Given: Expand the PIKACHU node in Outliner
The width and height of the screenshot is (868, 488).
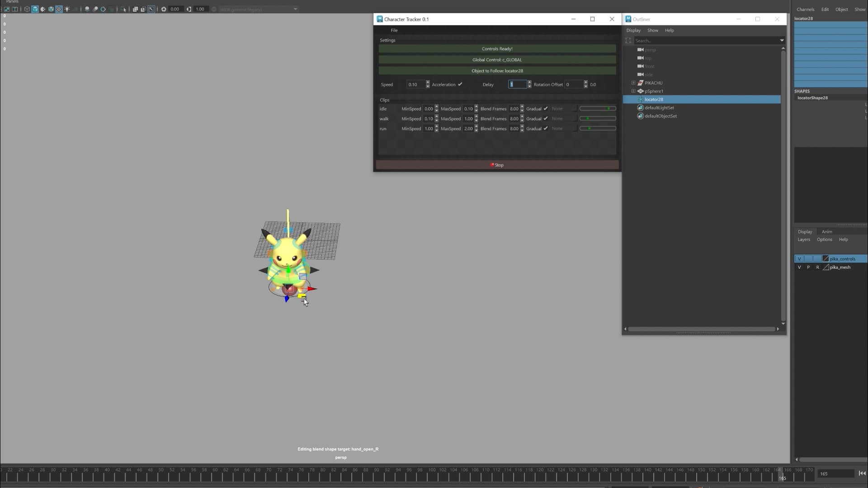Looking at the screenshot, I should pos(633,83).
